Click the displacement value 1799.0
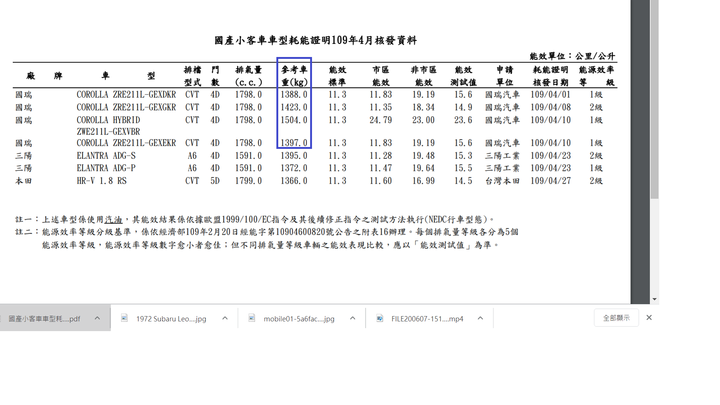Screen dimensions: 720x405 (248, 181)
